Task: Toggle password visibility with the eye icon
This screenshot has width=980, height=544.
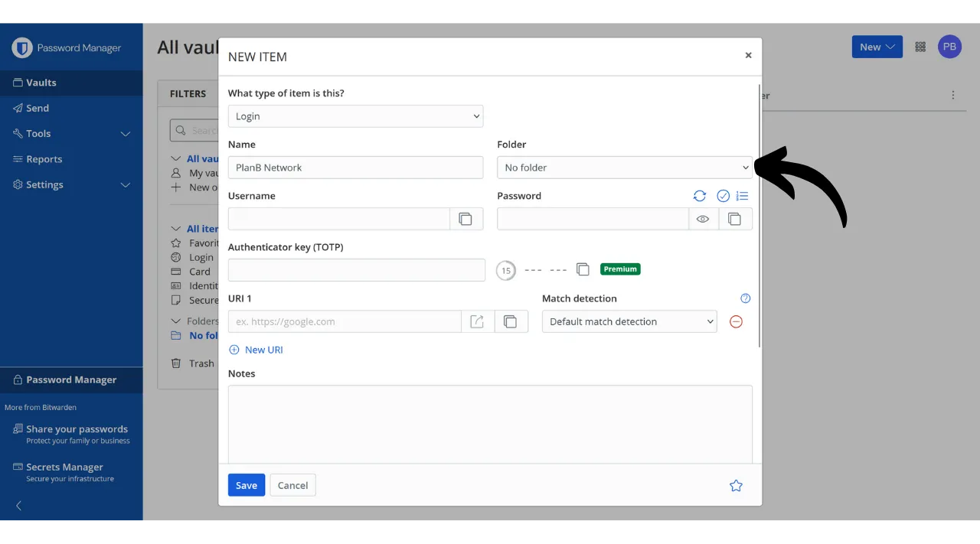Action: [x=703, y=219]
